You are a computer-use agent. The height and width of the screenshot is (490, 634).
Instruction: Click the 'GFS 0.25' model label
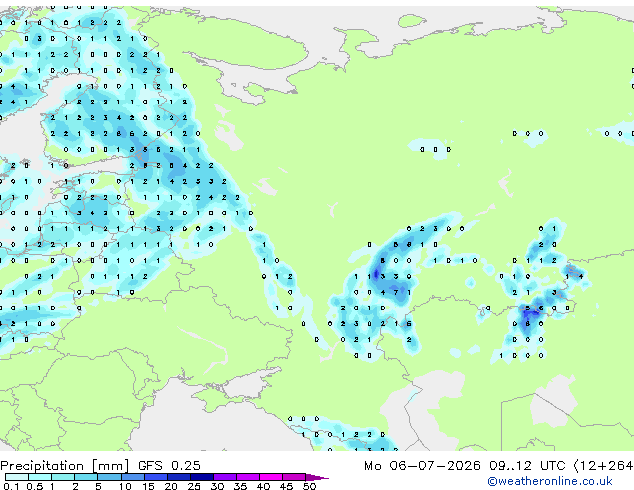tap(169, 466)
